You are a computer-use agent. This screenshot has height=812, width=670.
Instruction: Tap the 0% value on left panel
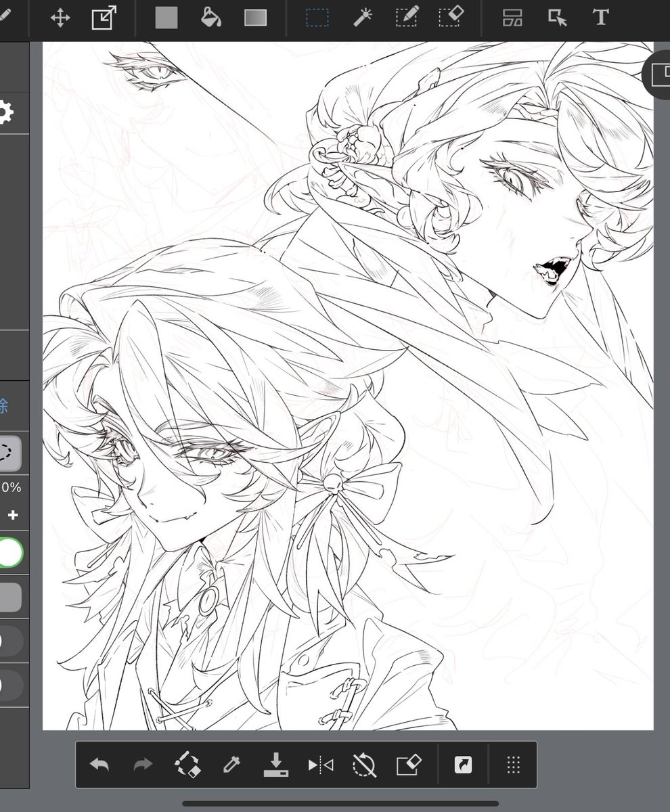12,487
